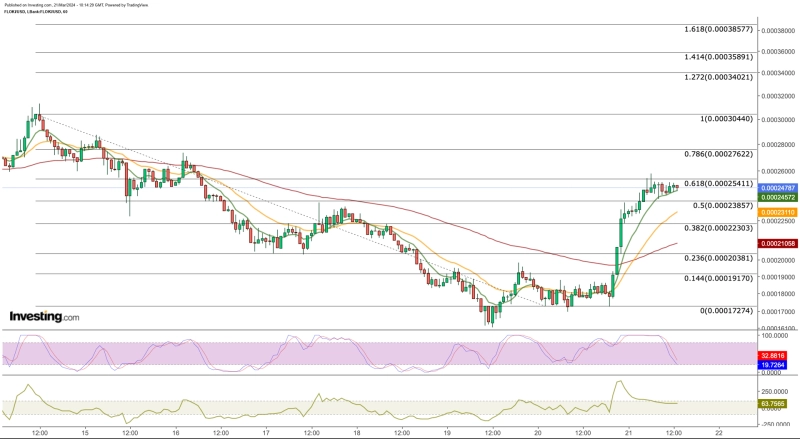Click the FLOKI/USD symbol title text

pos(36,13)
